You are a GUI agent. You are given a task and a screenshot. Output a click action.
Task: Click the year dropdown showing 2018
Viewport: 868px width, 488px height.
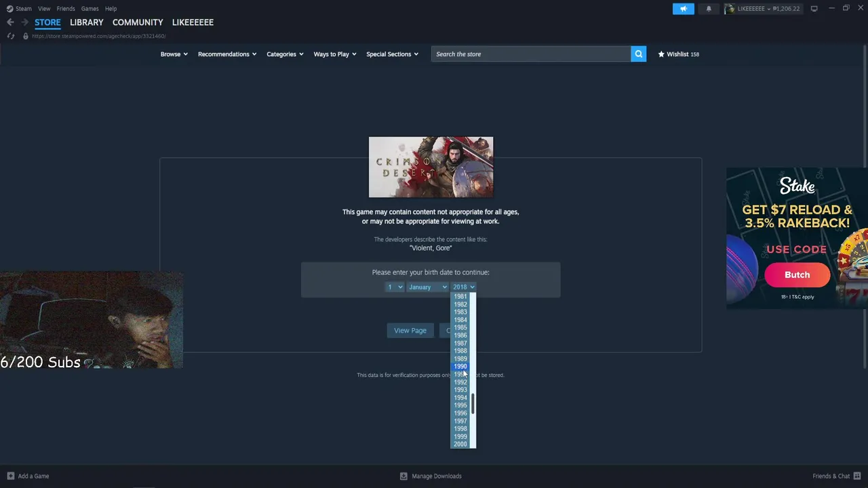[x=464, y=287]
